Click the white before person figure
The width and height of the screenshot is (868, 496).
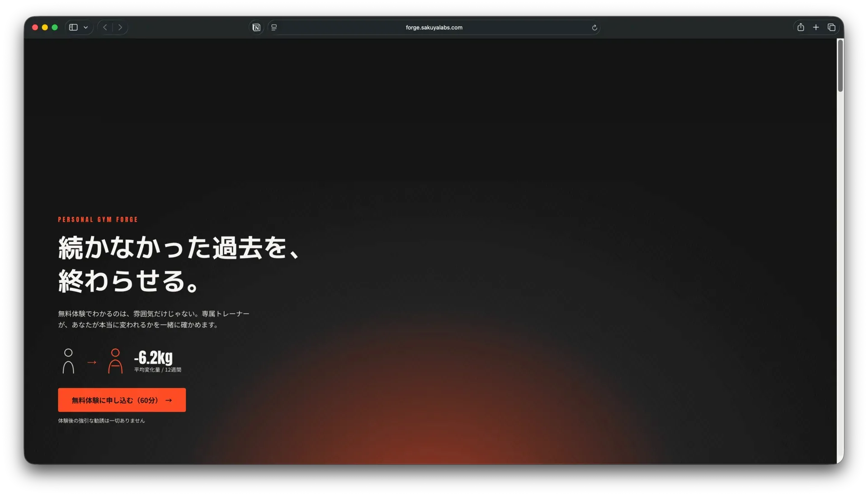(68, 361)
